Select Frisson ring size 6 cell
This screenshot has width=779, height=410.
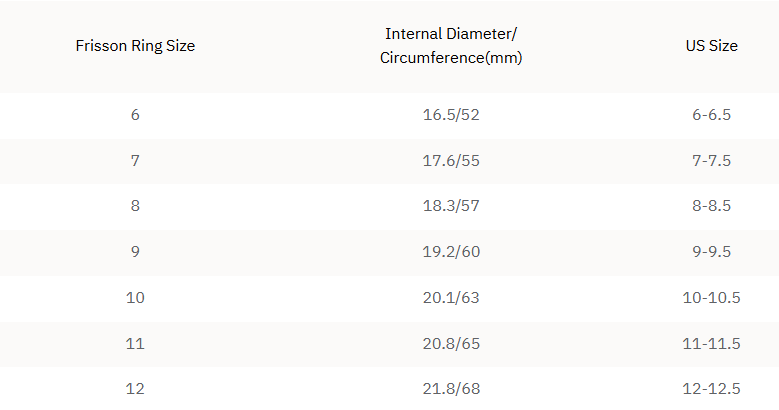pos(135,115)
